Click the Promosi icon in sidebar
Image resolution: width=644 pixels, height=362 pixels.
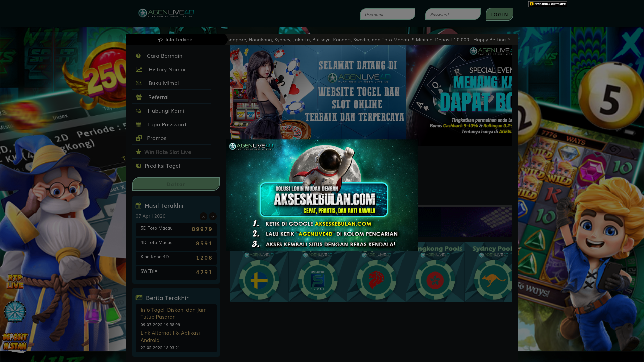click(139, 138)
